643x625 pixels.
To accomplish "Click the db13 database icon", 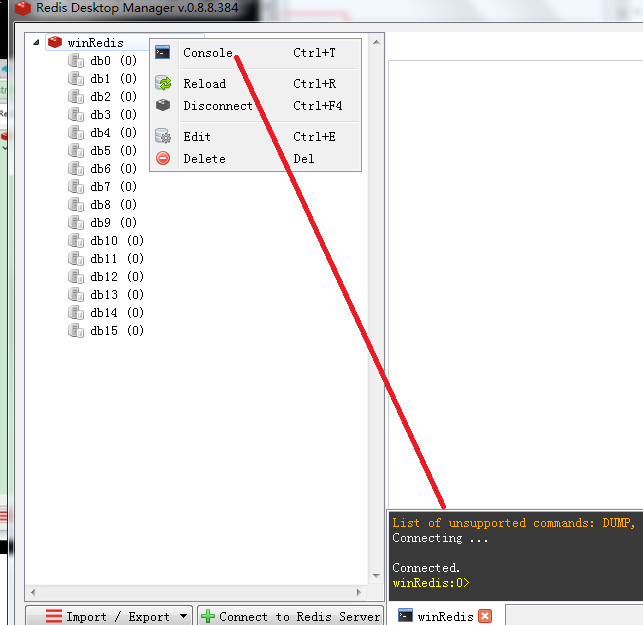I will tap(76, 295).
